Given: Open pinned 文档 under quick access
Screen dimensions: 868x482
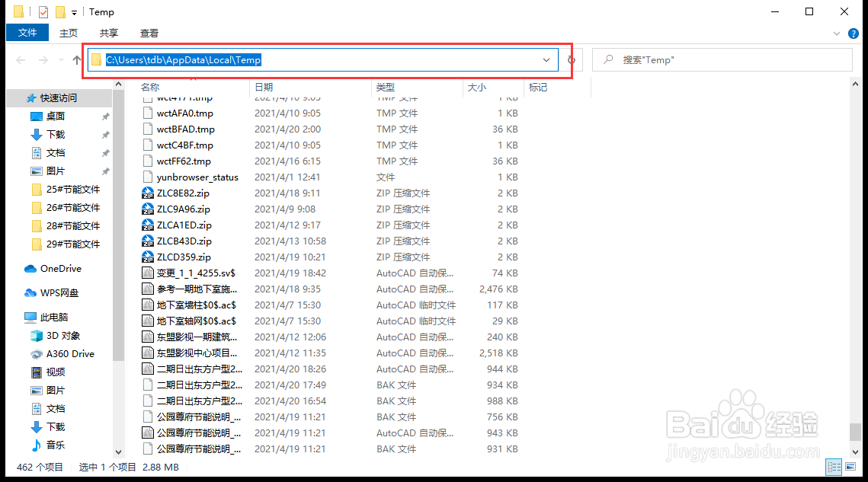Looking at the screenshot, I should pos(56,153).
